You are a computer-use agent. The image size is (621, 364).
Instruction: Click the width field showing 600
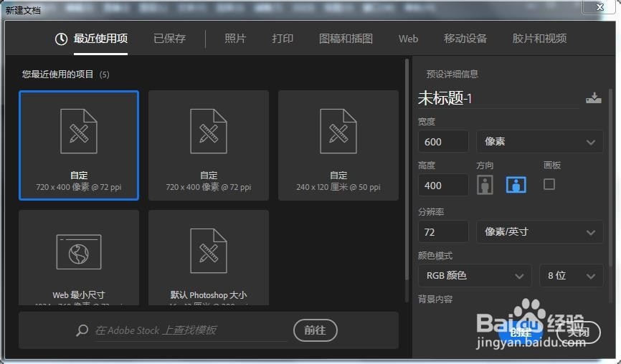click(443, 142)
